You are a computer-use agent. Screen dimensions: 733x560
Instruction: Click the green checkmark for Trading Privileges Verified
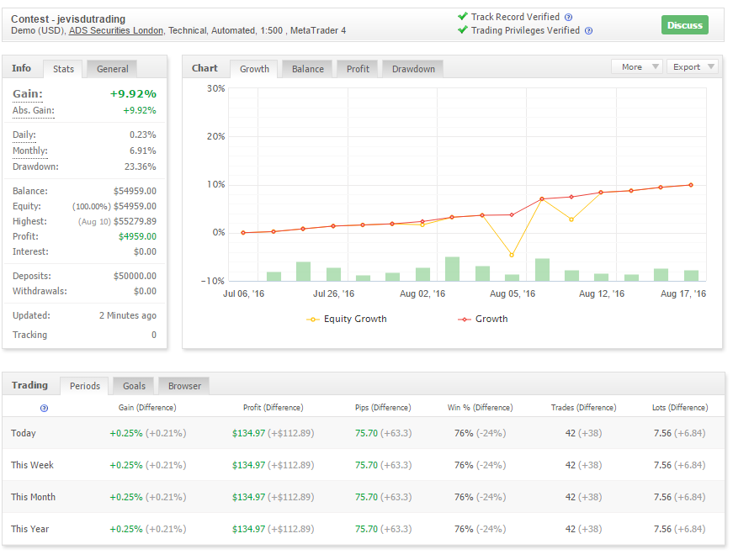point(462,30)
